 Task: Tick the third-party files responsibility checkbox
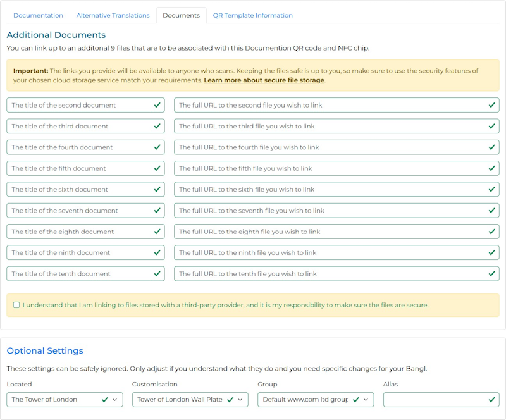[x=16, y=305]
